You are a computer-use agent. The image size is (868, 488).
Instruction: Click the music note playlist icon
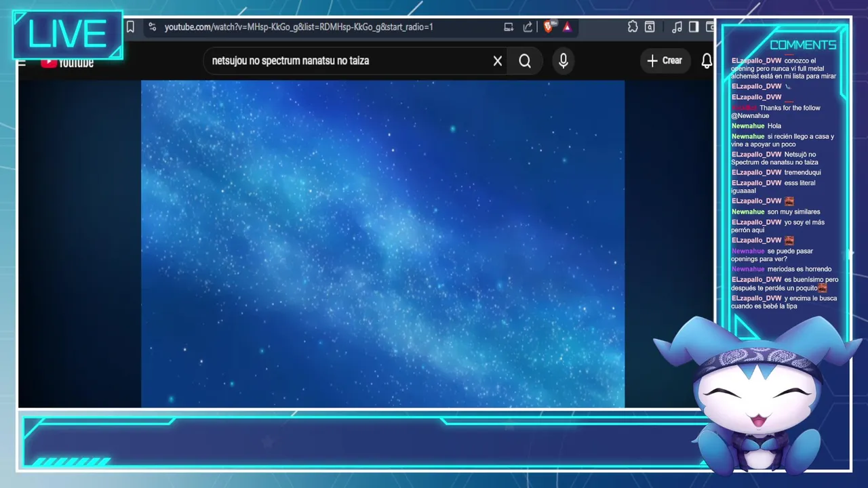677,27
